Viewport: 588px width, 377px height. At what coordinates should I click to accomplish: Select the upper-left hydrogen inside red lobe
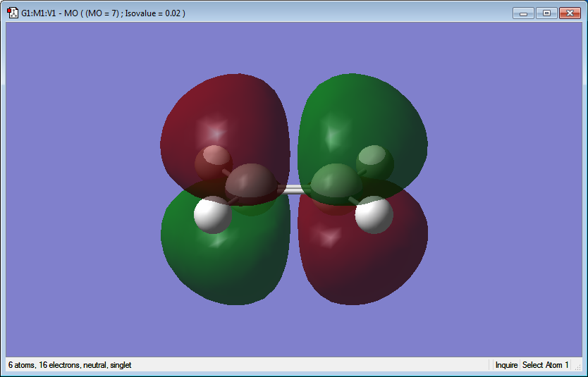[x=213, y=163]
